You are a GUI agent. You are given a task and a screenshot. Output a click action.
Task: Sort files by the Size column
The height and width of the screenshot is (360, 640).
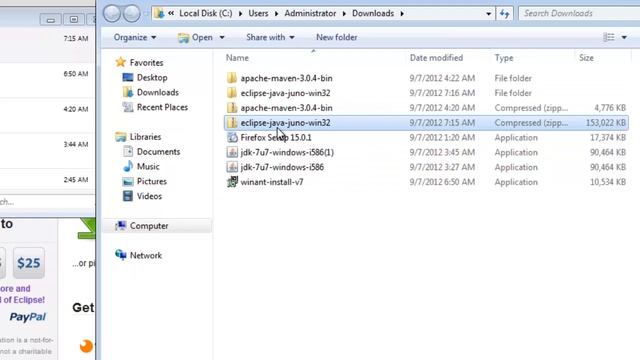tap(586, 58)
